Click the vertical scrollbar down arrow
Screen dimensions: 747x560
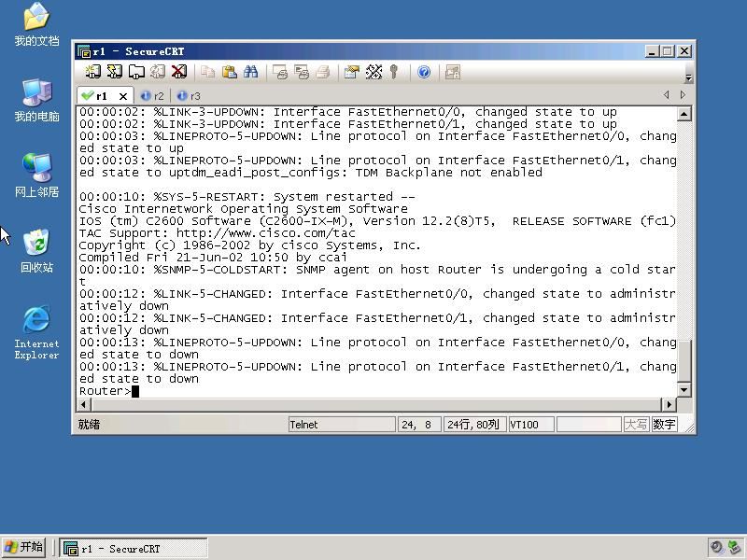tap(684, 390)
